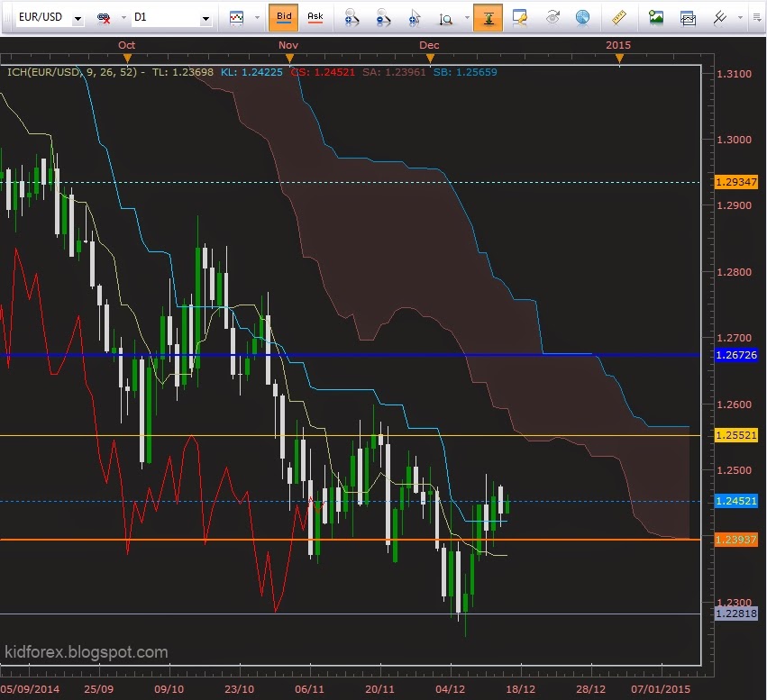The image size is (767, 700).
Task: Click the 1.2600 axis price
Action: pyautogui.click(x=734, y=405)
